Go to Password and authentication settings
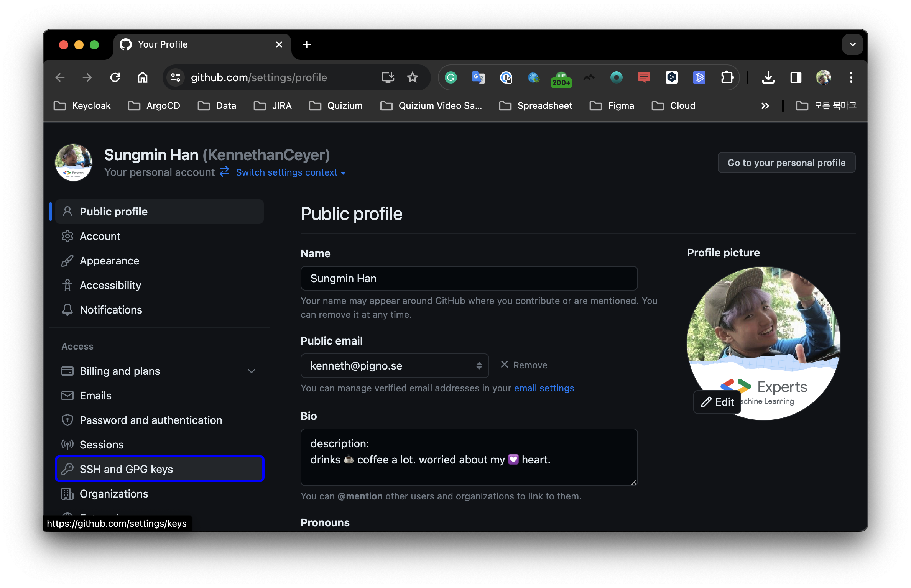This screenshot has height=588, width=911. pyautogui.click(x=151, y=420)
